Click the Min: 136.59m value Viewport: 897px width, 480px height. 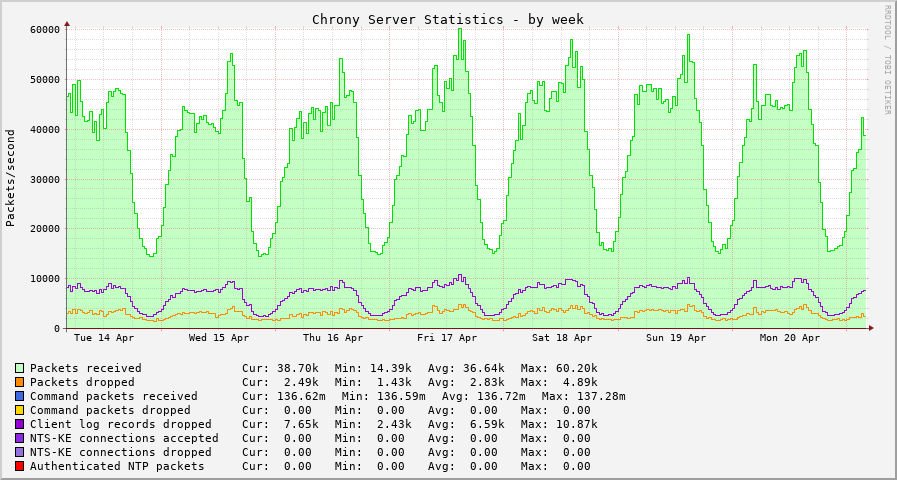tap(384, 396)
